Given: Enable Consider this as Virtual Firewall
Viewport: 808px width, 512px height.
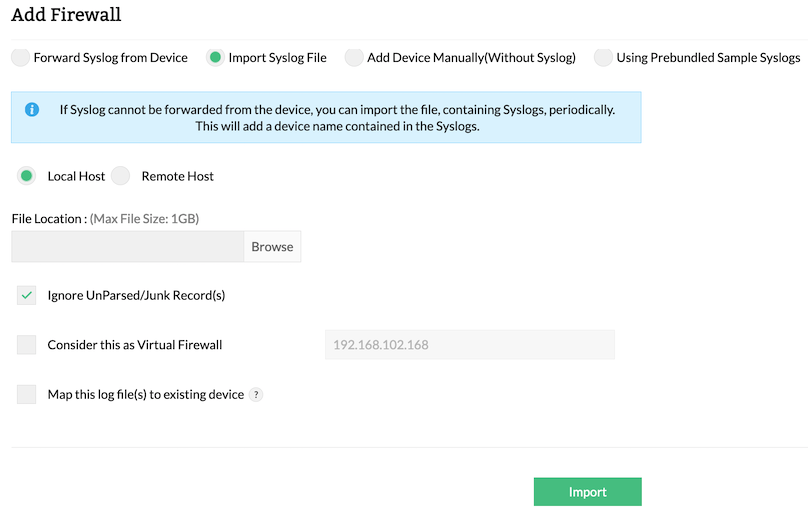Looking at the screenshot, I should pos(27,345).
